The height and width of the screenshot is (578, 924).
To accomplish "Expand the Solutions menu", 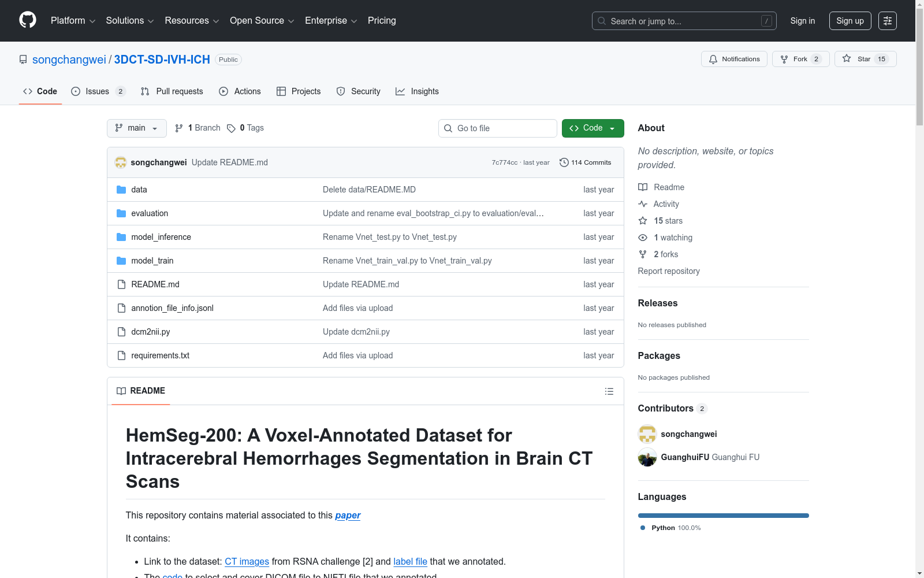I will 130,21.
